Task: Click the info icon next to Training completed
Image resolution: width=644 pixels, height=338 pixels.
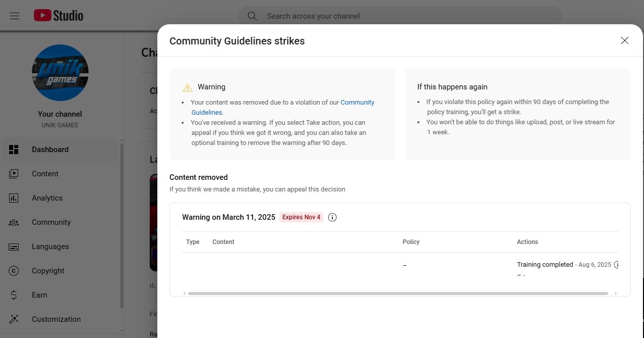Action: [616, 265]
